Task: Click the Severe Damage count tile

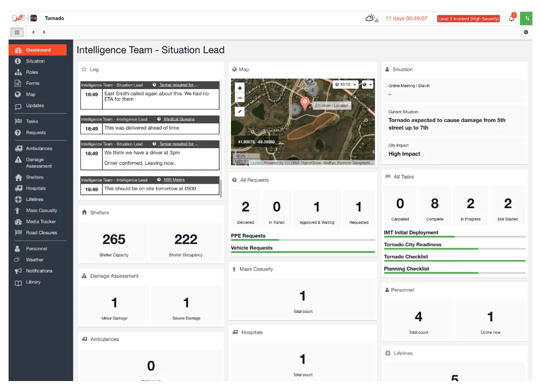Action: 186,305
